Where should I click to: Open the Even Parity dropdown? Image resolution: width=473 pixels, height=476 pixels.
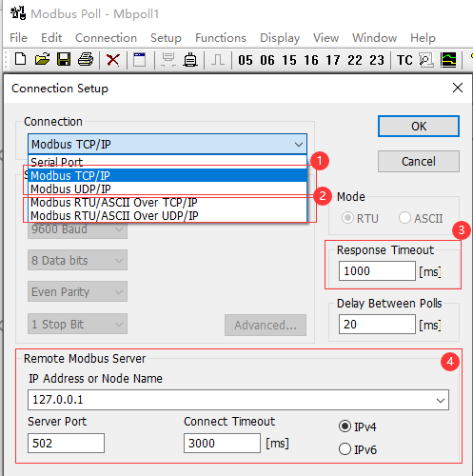[77, 291]
